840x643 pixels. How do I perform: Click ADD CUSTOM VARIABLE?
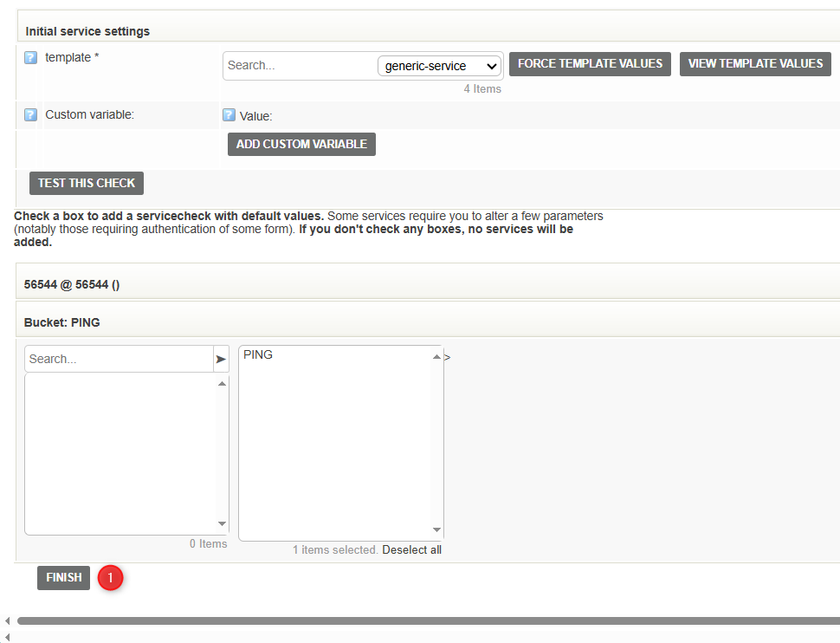coord(301,144)
